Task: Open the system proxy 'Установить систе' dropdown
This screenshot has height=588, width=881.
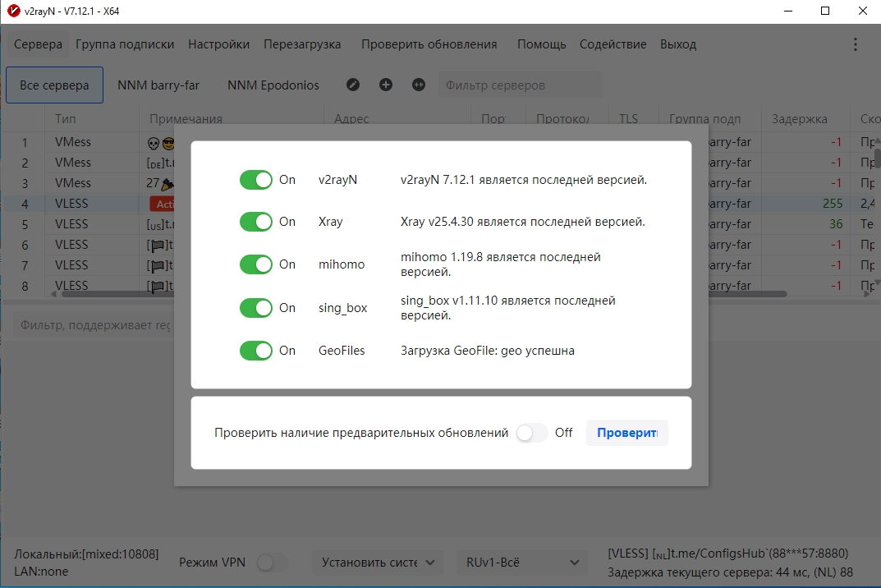Action: tap(378, 563)
